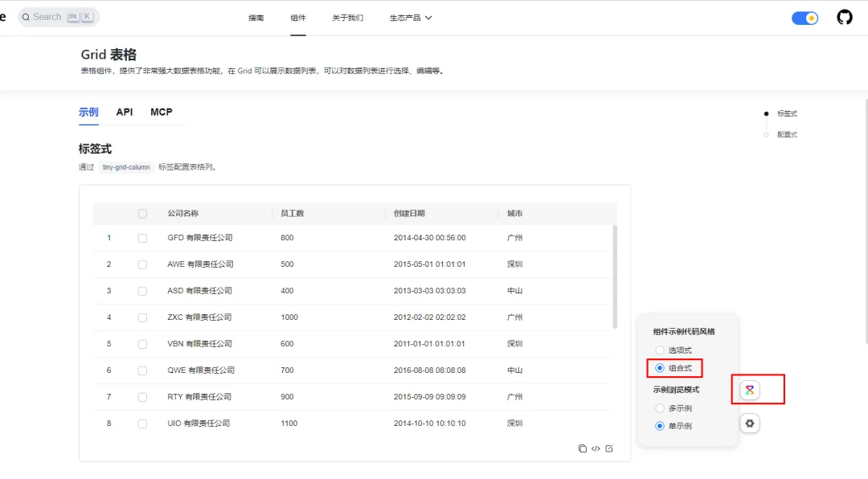Click the settings gear floating button
This screenshot has height=479, width=868.
[x=750, y=424]
